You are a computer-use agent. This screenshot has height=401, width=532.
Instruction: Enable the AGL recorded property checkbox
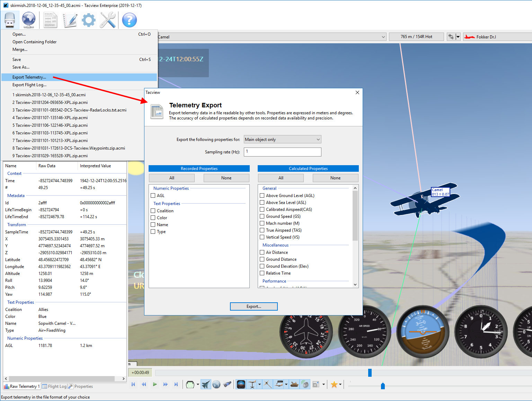(153, 196)
